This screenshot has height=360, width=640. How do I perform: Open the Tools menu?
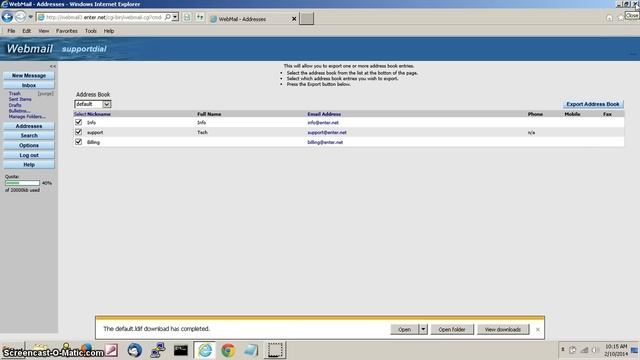pos(91,31)
